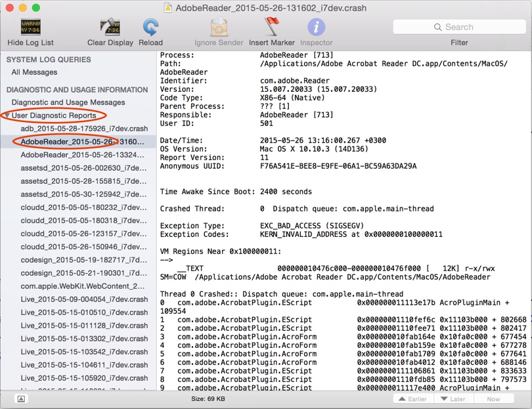The width and height of the screenshot is (532, 409).
Task: Click the Ignore Sender icon
Action: pyautogui.click(x=219, y=27)
